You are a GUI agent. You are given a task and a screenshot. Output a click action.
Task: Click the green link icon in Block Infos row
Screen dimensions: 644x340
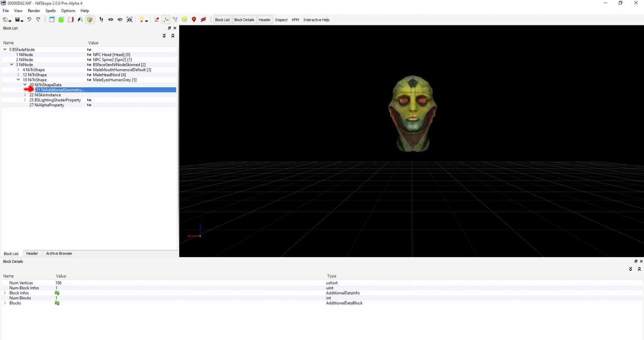coord(57,293)
